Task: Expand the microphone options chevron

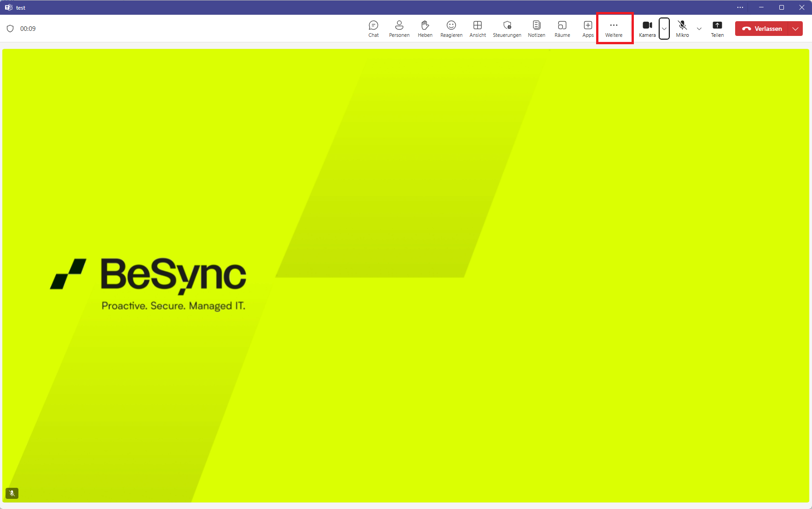Action: pos(699,28)
